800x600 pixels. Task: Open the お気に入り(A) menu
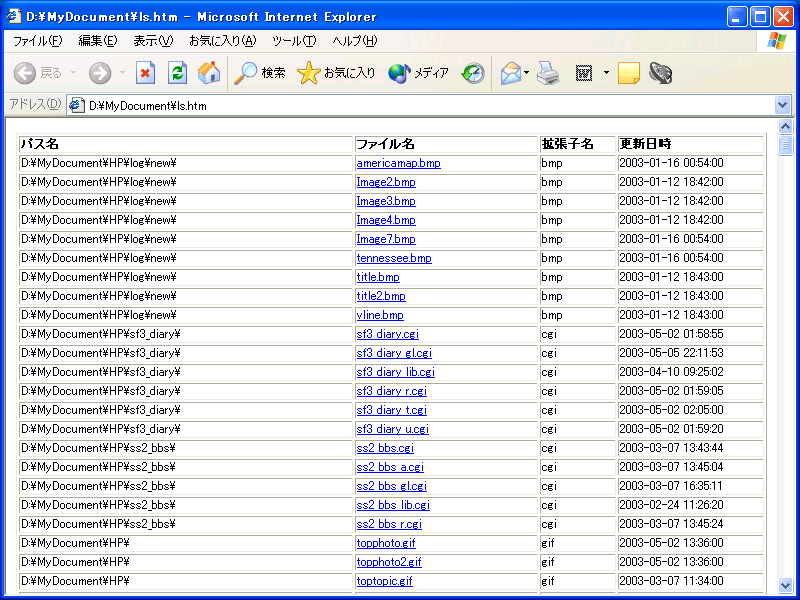click(x=222, y=41)
